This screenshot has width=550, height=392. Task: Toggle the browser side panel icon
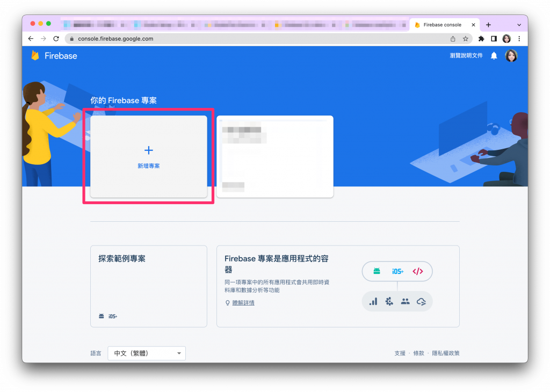(494, 39)
